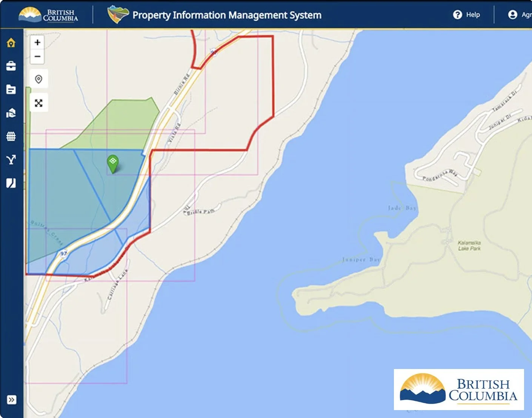
Task: Open the research files document icon
Action: coord(11,89)
